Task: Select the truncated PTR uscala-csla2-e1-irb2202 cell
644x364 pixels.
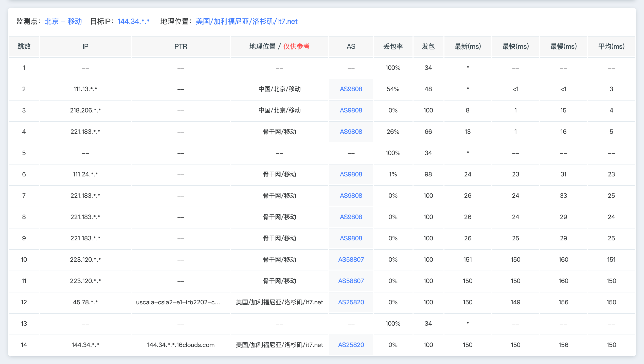Action: click(178, 302)
